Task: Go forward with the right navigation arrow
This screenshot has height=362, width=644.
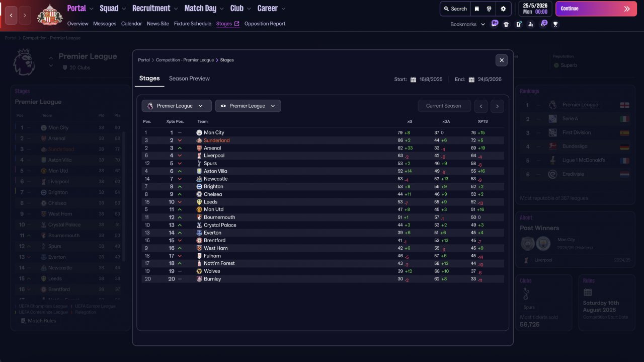Action: [x=25, y=15]
